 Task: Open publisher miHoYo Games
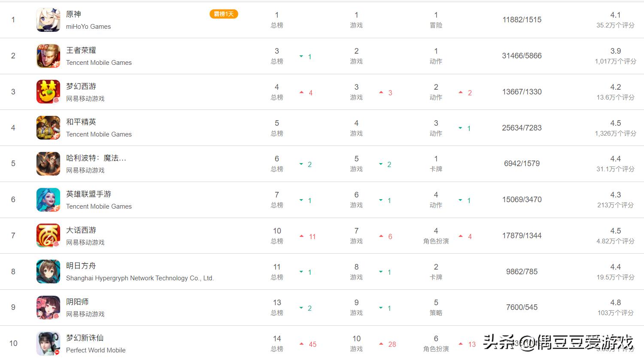(88, 27)
